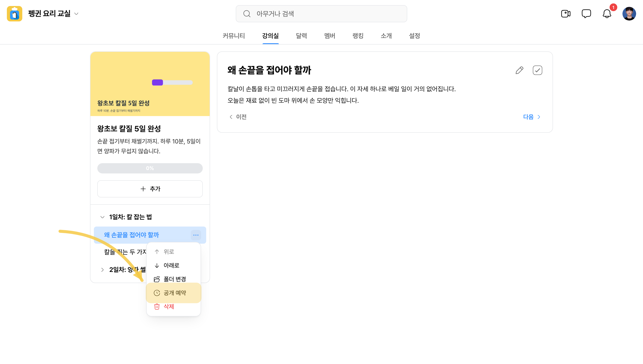Collapse the 1일차: 칼 잡는 법 section

point(102,217)
